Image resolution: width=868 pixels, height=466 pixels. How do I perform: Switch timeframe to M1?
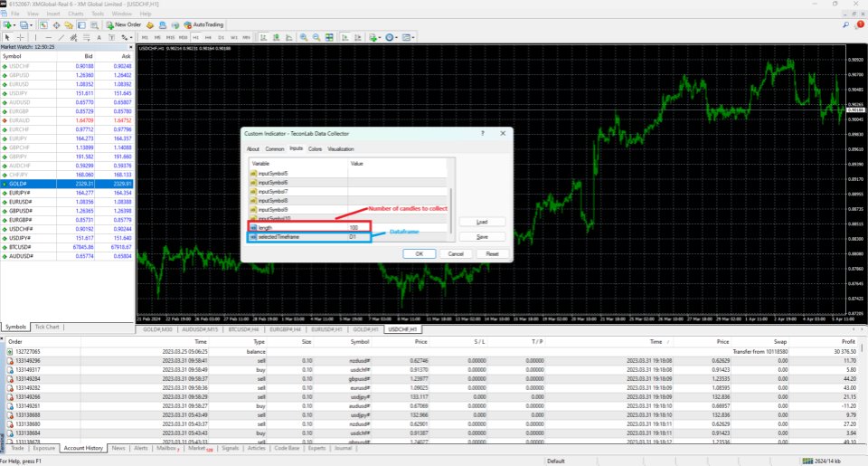(145, 38)
